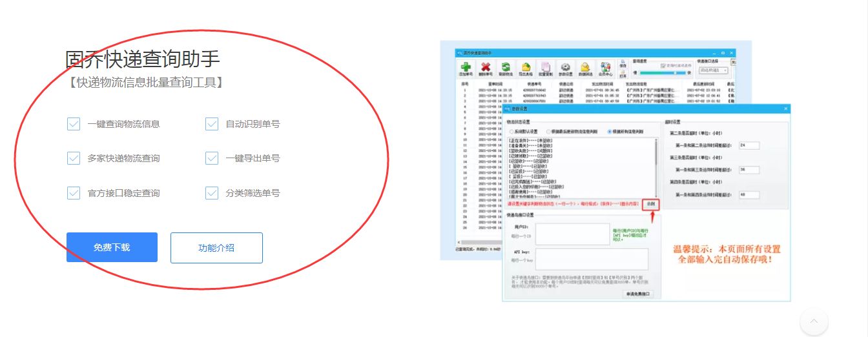Screen dimensions: 868x337
Task: Open the product screenshot image
Action: 615,171
